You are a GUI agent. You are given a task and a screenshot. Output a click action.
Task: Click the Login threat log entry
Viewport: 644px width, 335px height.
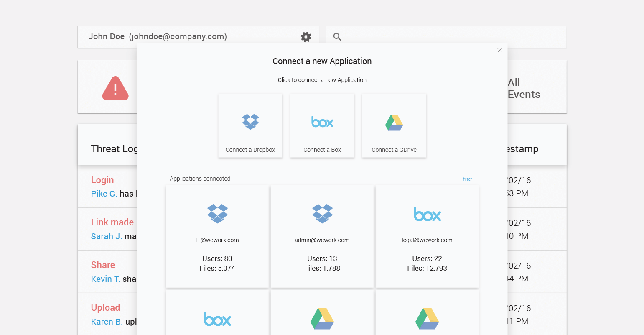tap(102, 180)
